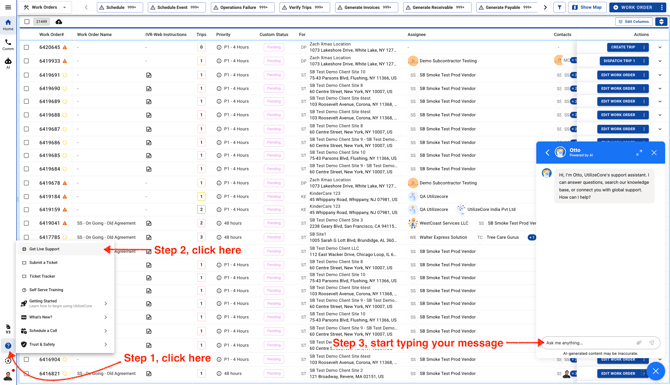Check the box for work order 6419933
Image resolution: width=670 pixels, height=385 pixels.
coord(26,61)
